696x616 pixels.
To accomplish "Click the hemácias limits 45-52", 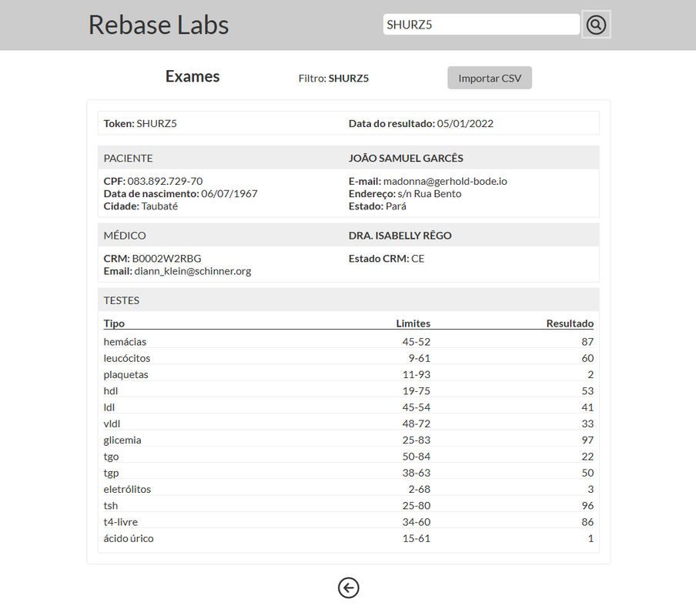I will click(x=417, y=342).
